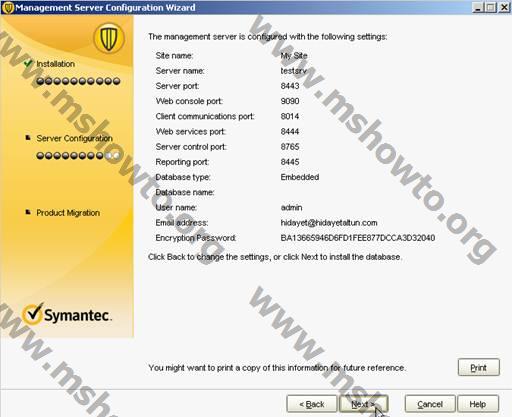Select the Installation step label
This screenshot has height=417, width=512.
55,64
